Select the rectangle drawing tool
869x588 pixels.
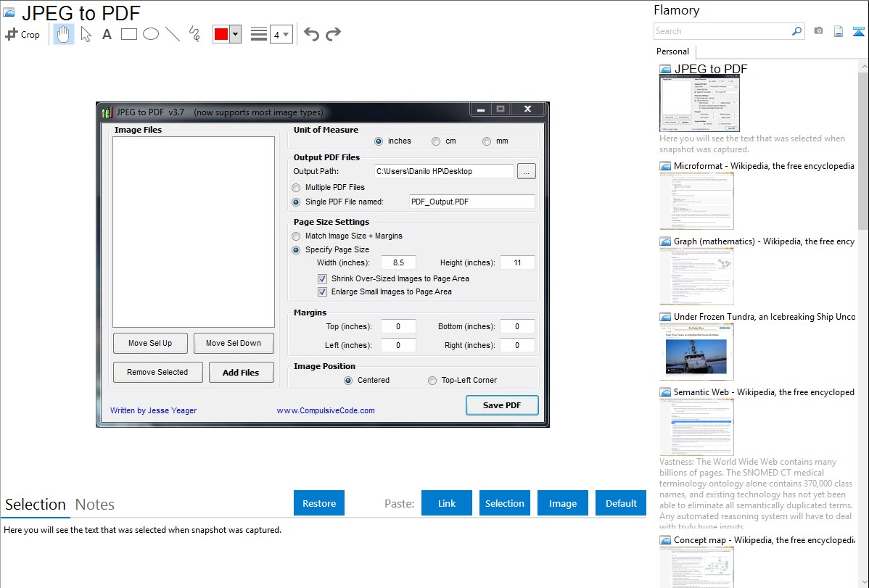coord(128,34)
